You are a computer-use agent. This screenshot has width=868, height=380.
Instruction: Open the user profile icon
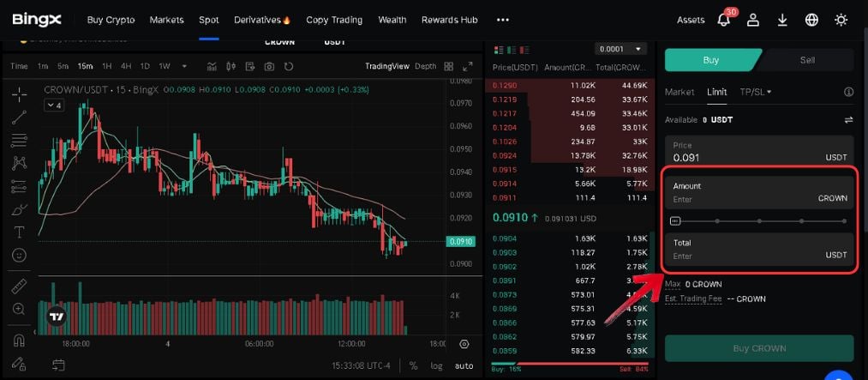pyautogui.click(x=752, y=20)
